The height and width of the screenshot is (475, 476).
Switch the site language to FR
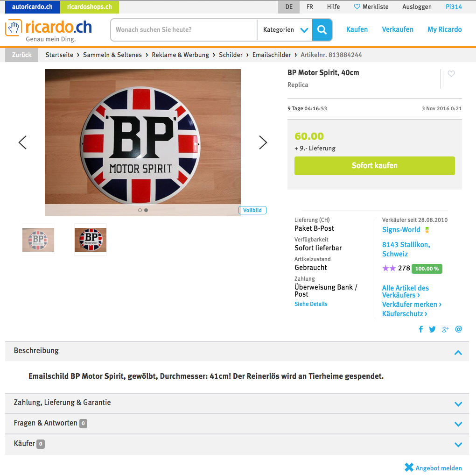[x=310, y=7]
